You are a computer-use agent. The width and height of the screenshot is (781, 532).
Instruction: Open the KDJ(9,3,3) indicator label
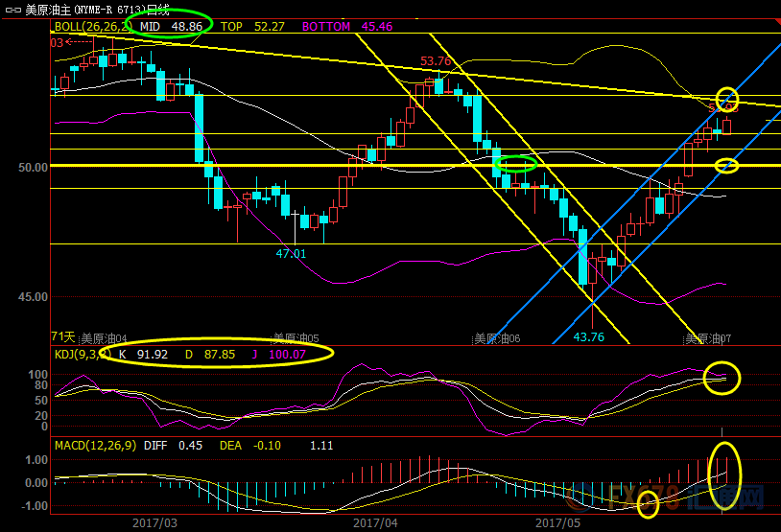pyautogui.click(x=83, y=355)
